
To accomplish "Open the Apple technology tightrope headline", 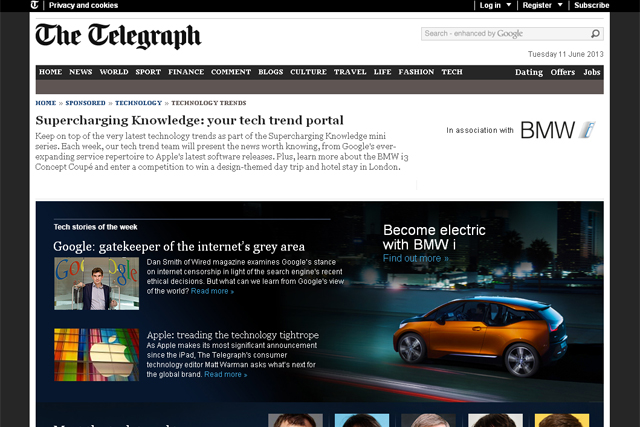I will point(233,335).
